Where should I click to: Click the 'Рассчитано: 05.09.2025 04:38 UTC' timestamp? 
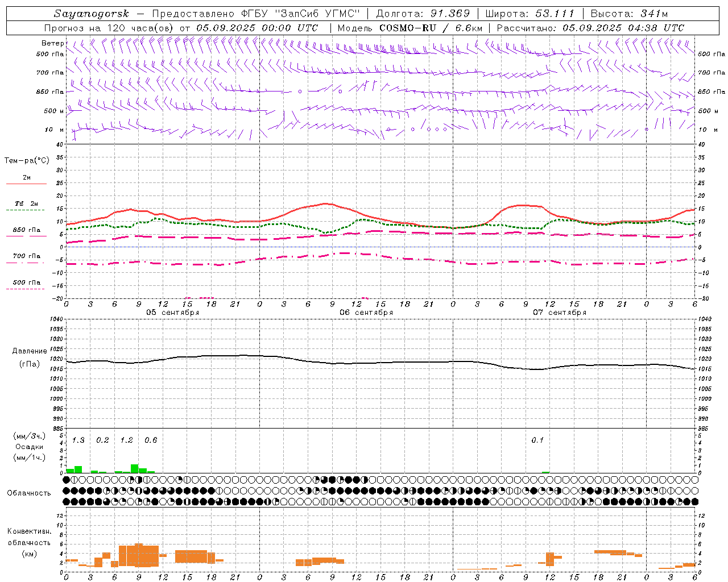(590, 28)
